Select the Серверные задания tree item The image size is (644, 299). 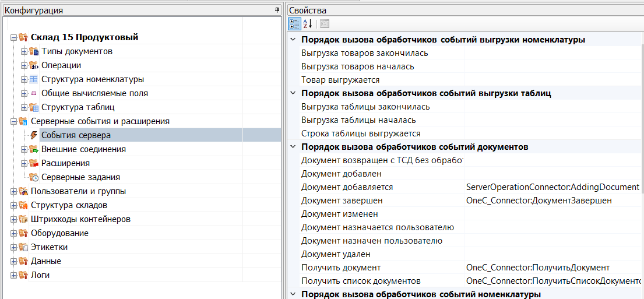[81, 177]
